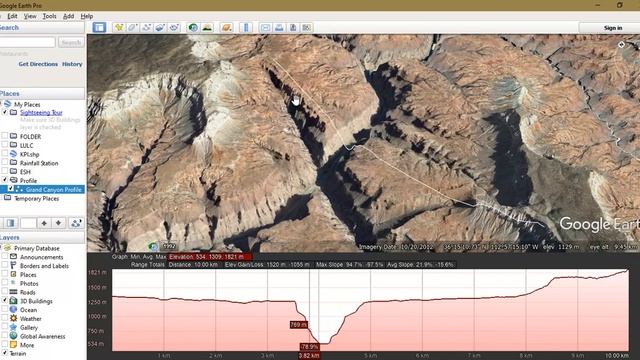Click the Add Image Overlay tool

[x=160, y=27]
